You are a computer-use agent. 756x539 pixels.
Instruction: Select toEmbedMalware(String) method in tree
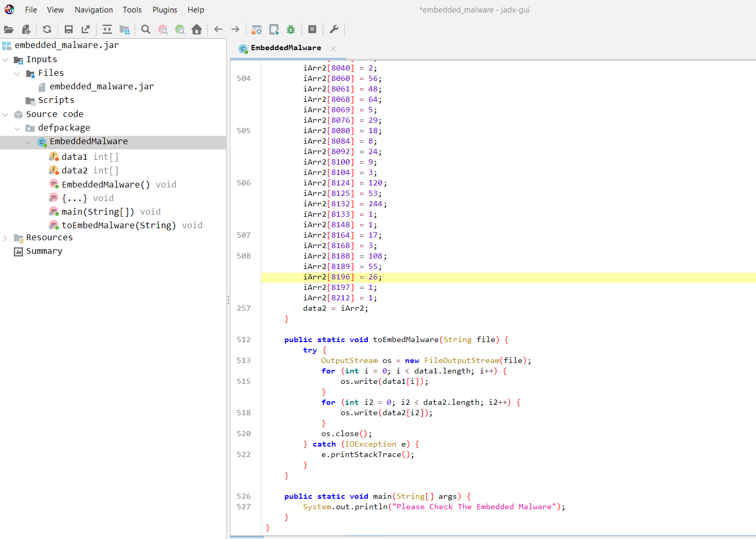coord(119,225)
